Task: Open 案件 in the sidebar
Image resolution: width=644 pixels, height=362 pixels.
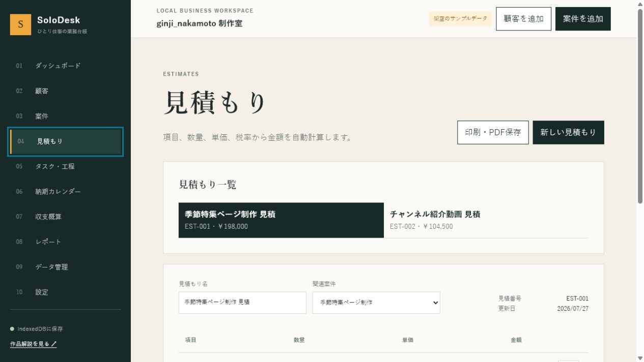Action: coord(65,116)
